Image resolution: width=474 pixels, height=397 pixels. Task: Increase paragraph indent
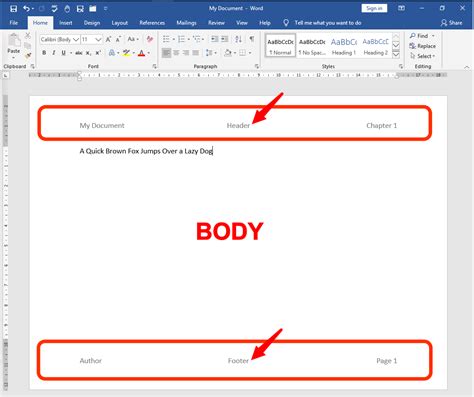225,39
